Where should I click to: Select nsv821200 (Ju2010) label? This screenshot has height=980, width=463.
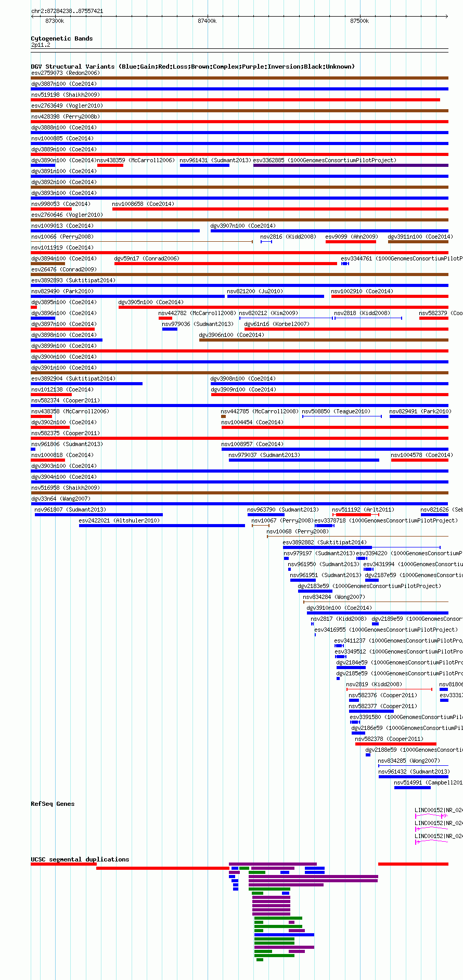[255, 291]
